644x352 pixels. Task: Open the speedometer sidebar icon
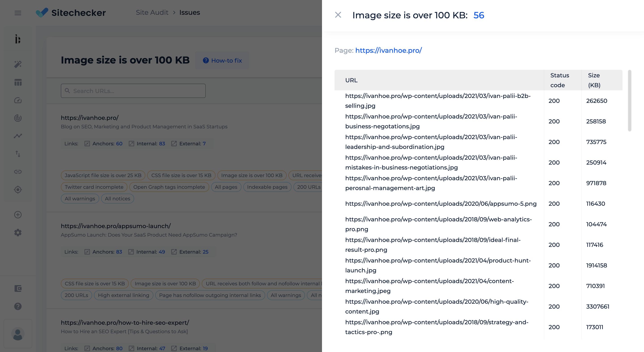tap(18, 100)
